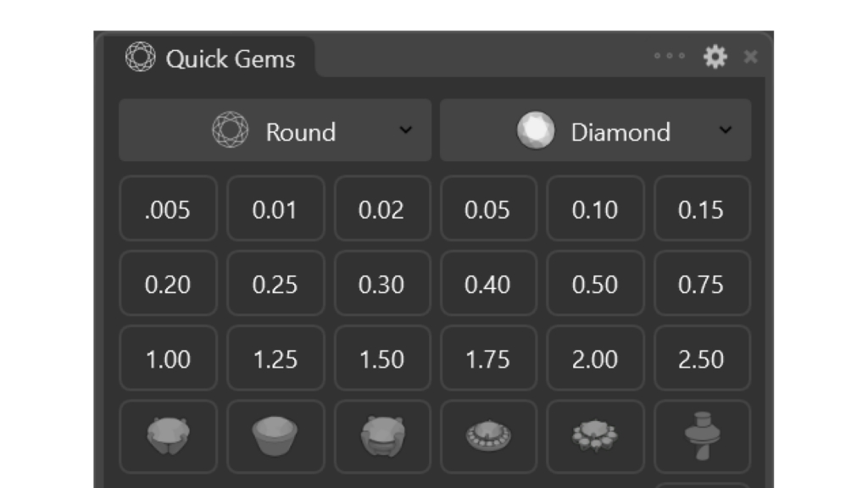Choose the 0.25 carat size button
Viewport: 868px width, 488px height.
[275, 283]
